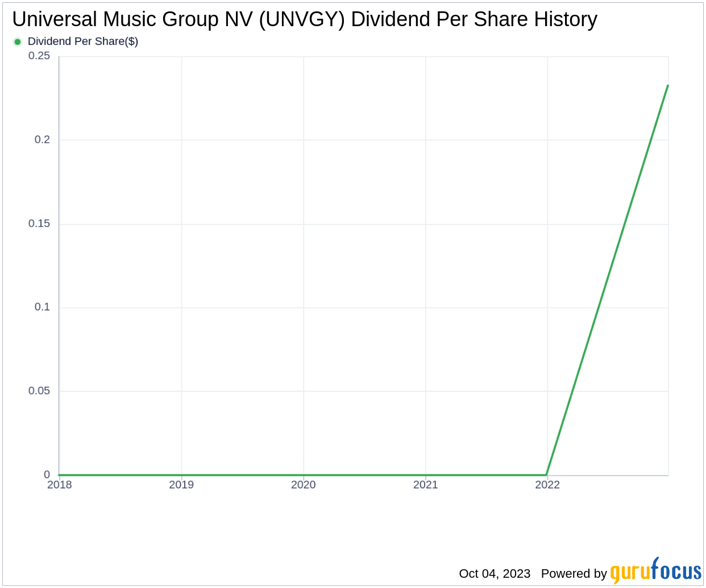The height and width of the screenshot is (588, 706).
Task: Click the 0 y-axis label
Action: tap(47, 474)
